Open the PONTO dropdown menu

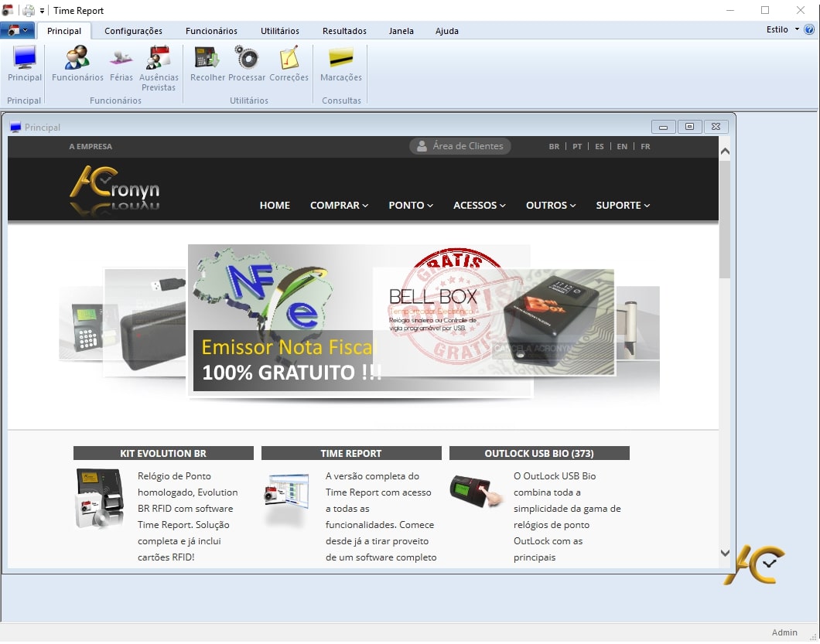[x=411, y=206]
